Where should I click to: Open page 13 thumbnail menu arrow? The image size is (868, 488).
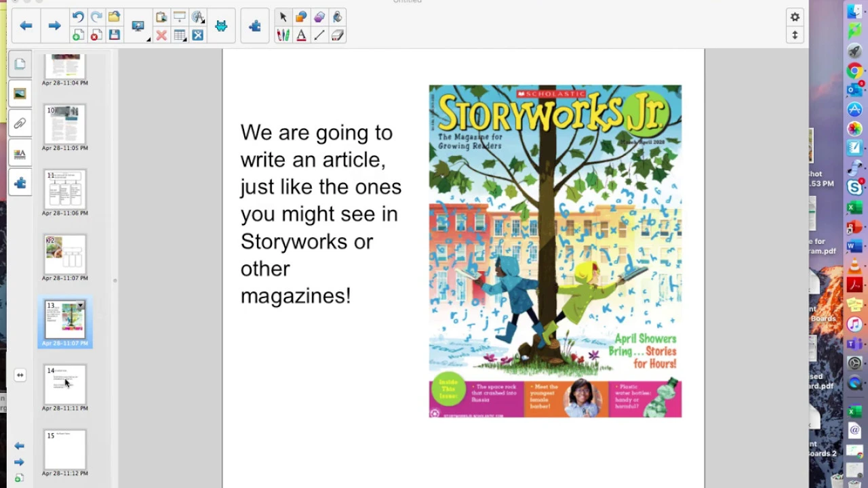(x=80, y=306)
